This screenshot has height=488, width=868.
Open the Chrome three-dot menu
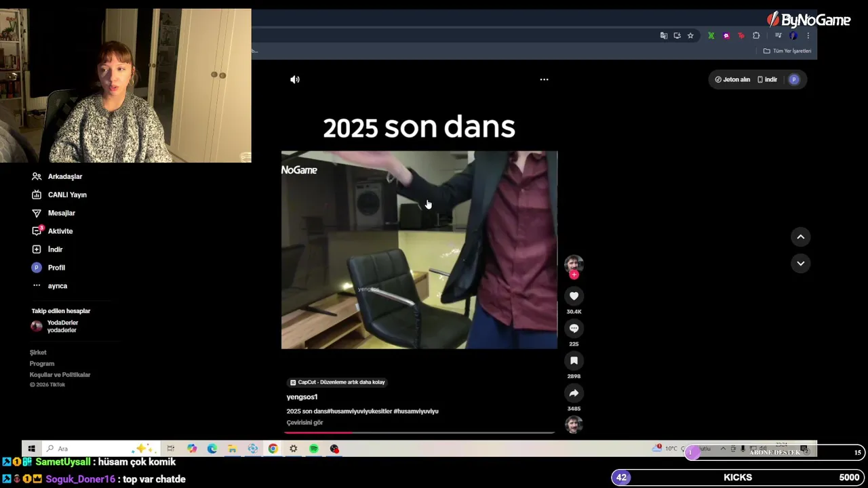[x=808, y=36]
